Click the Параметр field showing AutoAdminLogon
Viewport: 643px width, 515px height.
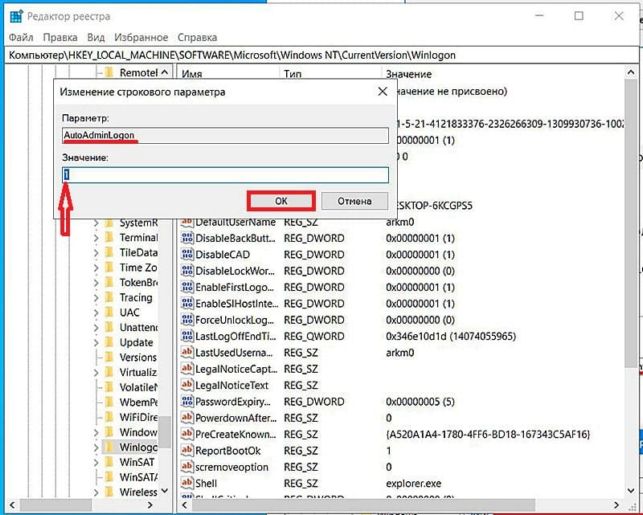[225, 135]
